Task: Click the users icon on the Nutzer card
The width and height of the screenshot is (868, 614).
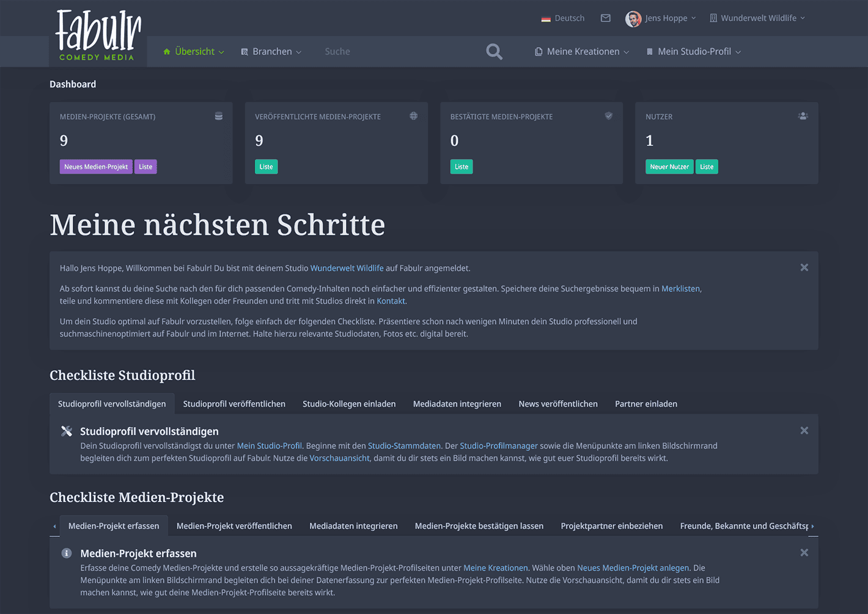Action: click(x=803, y=116)
